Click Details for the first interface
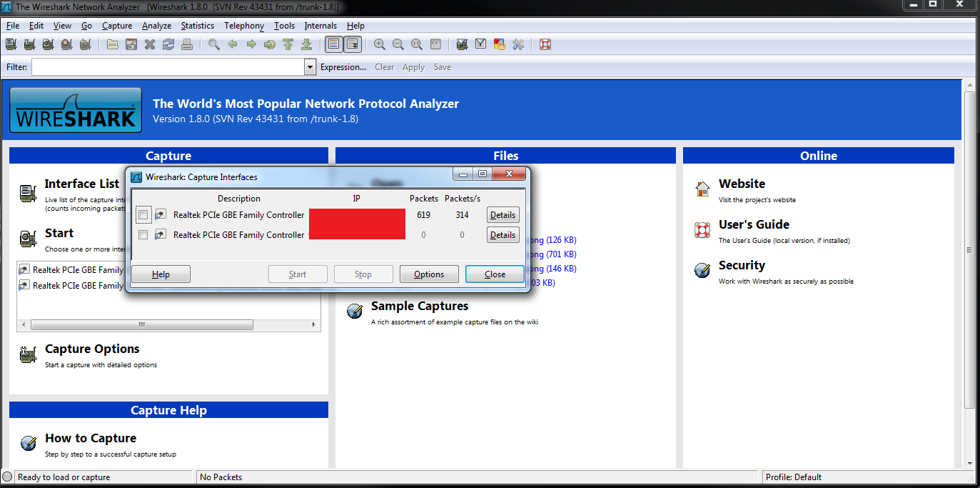980x488 pixels. [502, 214]
